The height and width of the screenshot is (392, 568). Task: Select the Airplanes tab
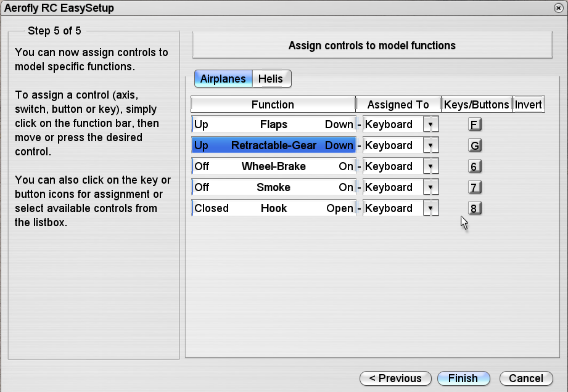click(x=223, y=79)
